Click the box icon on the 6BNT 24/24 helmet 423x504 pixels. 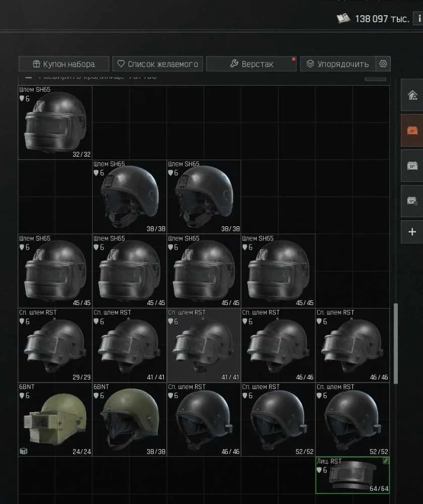coord(24,451)
